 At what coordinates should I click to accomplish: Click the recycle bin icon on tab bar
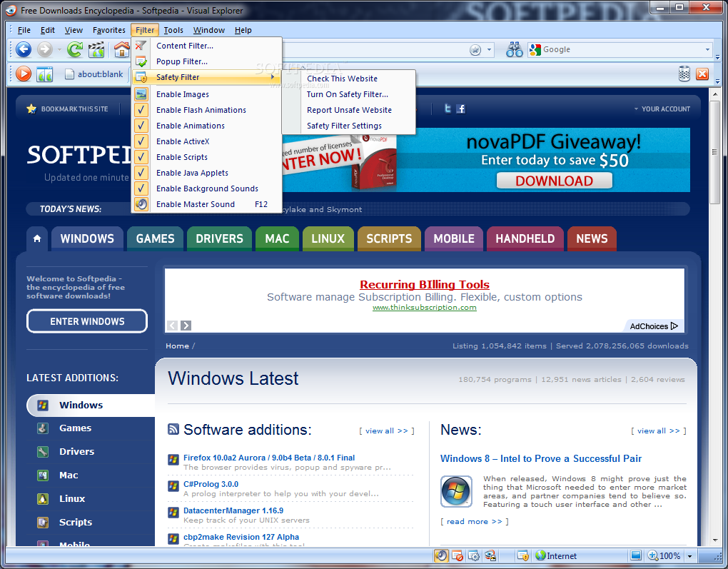click(684, 74)
